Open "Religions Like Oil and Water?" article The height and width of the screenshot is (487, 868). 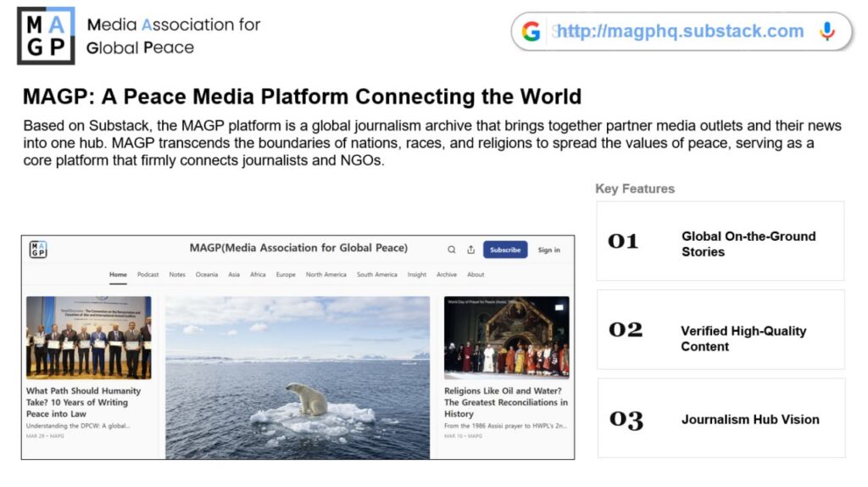506,402
